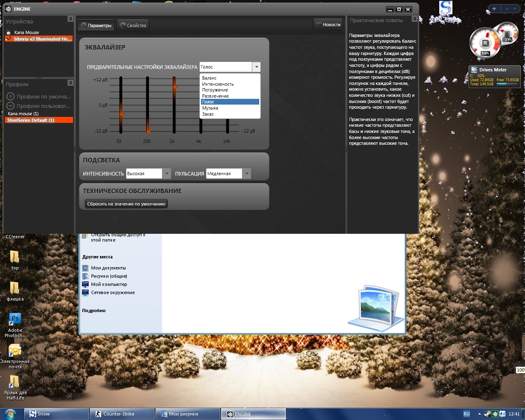Select Siberia v2 Illuminated Headset device

click(39, 39)
